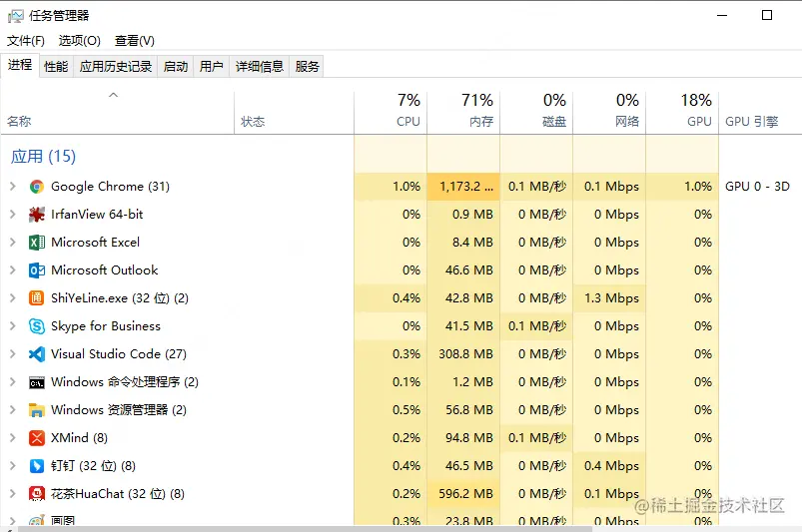Sort by the GPU 18% column header
Viewport: 802px width, 532px height.
tap(682, 113)
